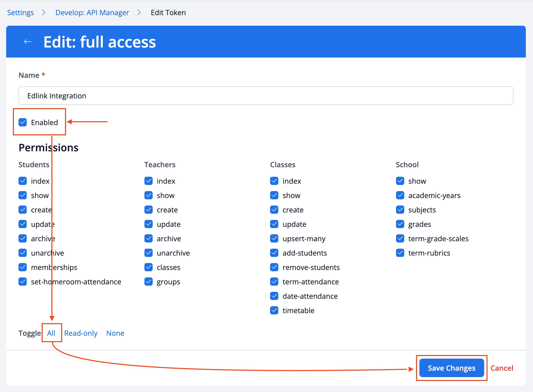Image resolution: width=533 pixels, height=392 pixels.
Task: Toggle Classes timetable permission
Action: click(x=274, y=311)
